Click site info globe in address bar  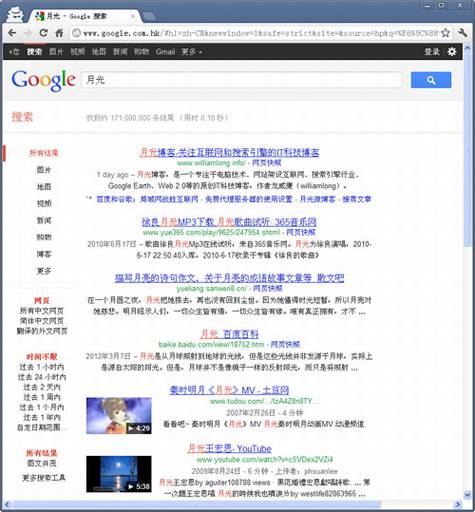[x=77, y=33]
